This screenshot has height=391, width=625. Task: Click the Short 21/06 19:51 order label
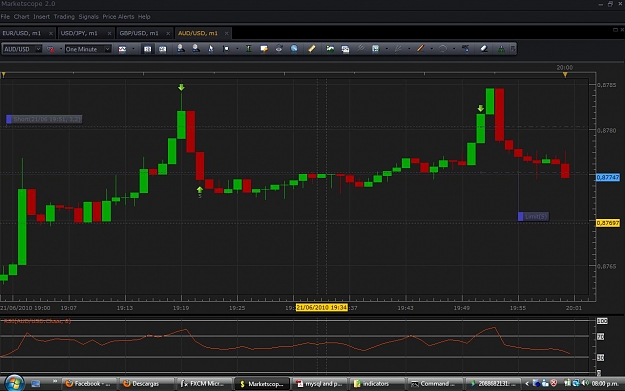point(44,119)
